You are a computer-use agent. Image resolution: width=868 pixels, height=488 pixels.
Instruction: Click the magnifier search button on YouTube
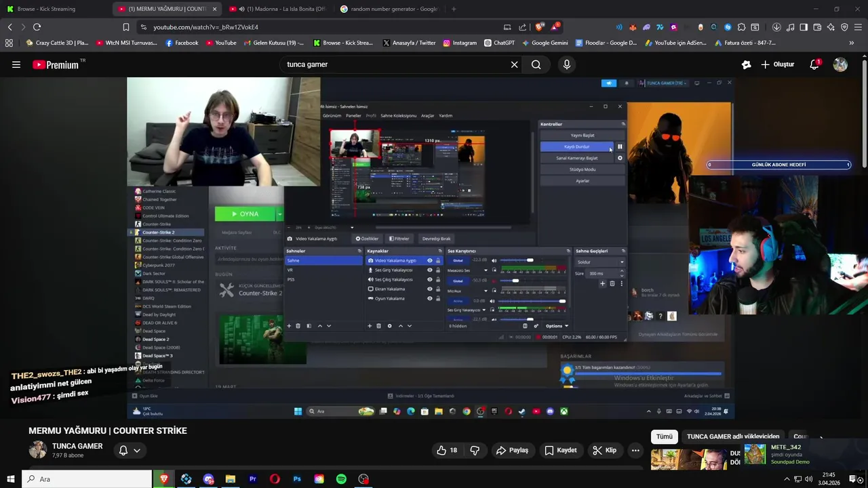536,65
